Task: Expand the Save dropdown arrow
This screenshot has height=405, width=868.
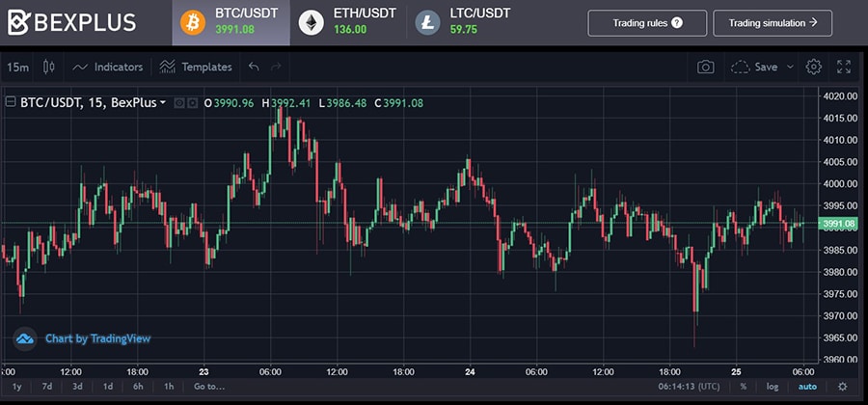Action: tap(791, 67)
